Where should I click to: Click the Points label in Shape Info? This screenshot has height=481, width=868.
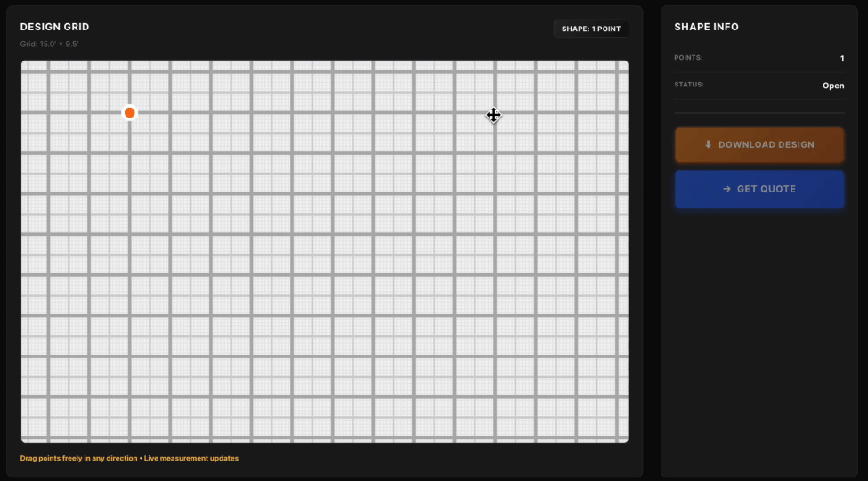tap(688, 58)
